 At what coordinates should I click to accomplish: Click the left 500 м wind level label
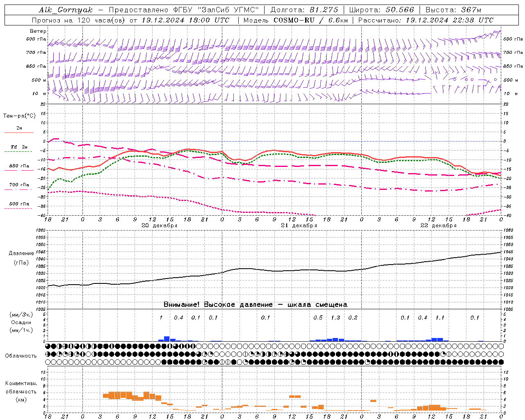point(39,80)
